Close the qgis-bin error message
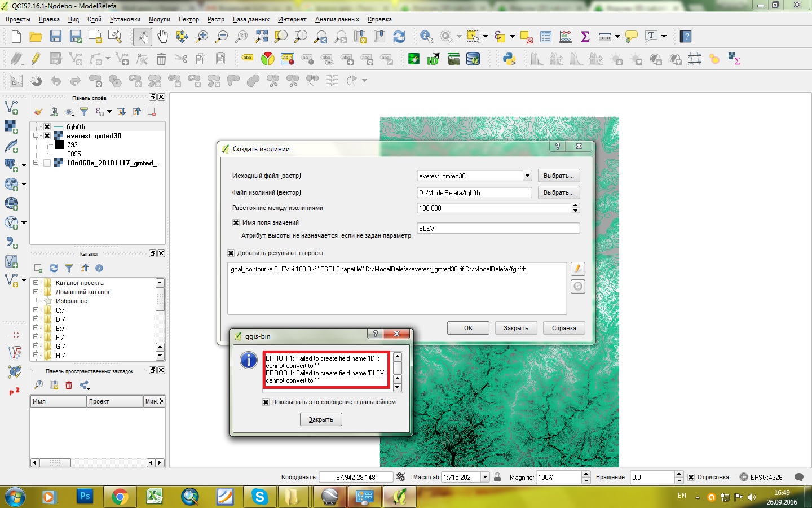The image size is (812, 508). [321, 419]
